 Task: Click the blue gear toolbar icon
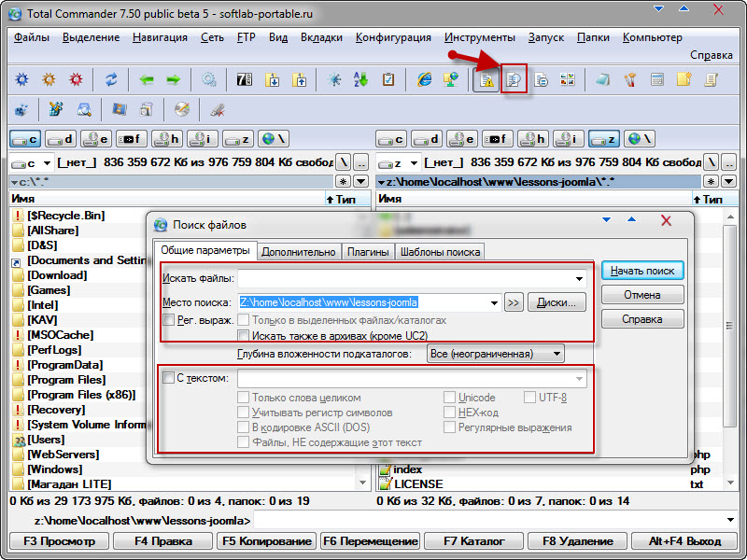(21, 79)
